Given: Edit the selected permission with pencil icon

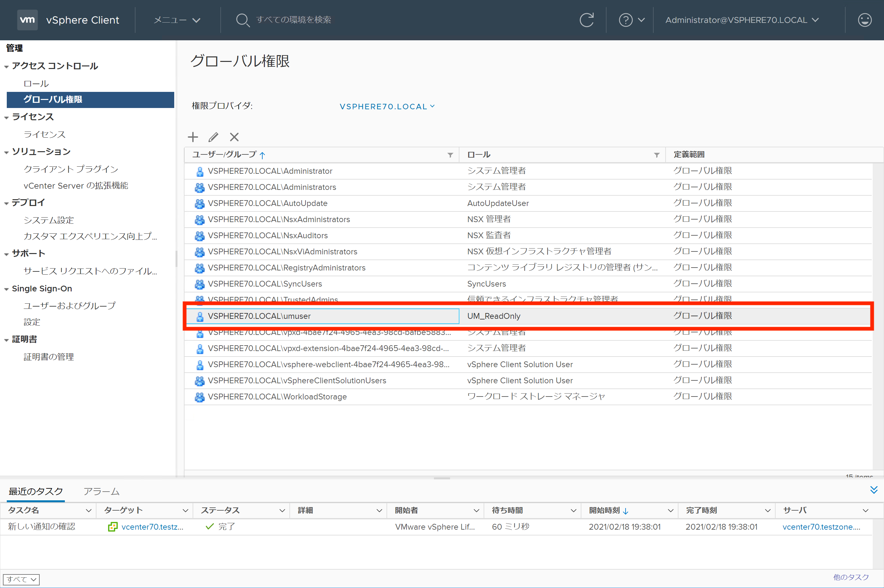Looking at the screenshot, I should tap(214, 137).
